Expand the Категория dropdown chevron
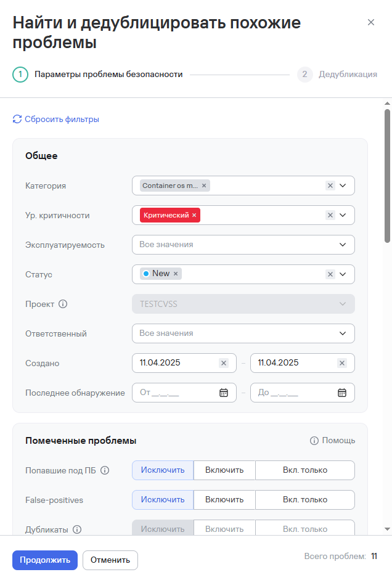 coord(343,186)
